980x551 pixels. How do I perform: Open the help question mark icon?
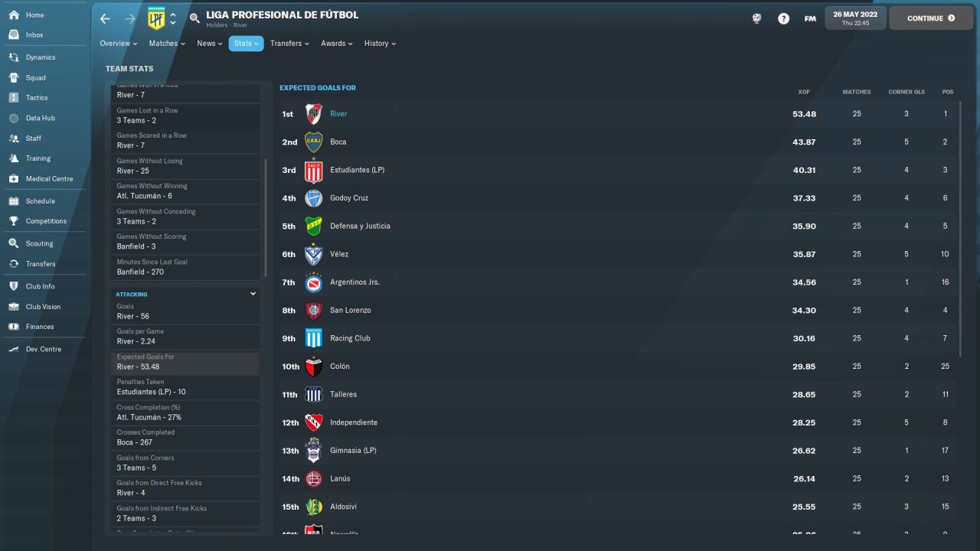point(783,18)
